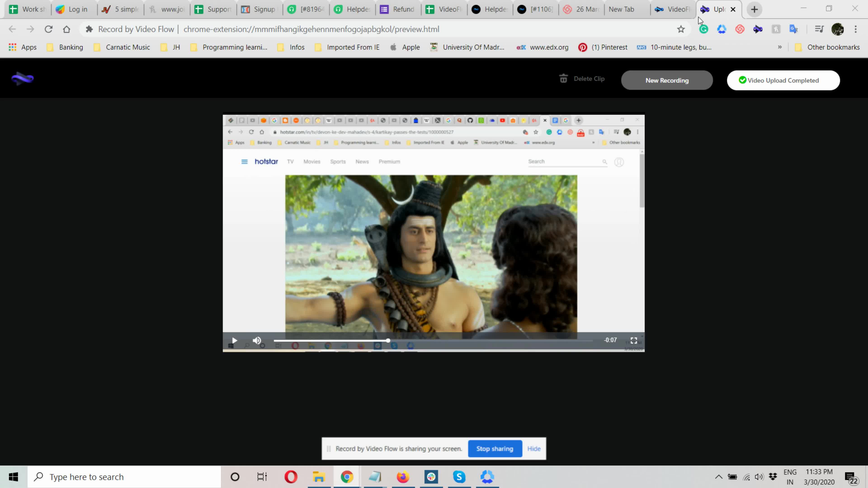Hide the screen sharing notification

pos(534,449)
